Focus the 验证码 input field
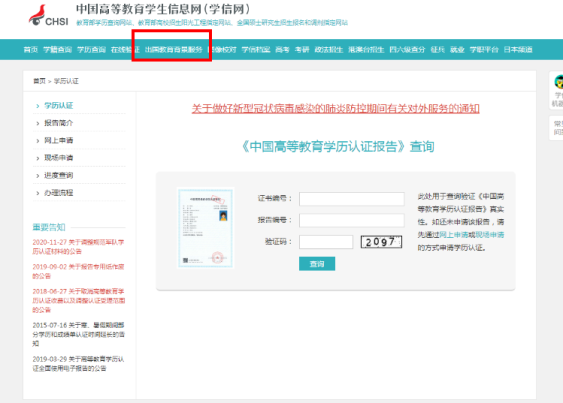563x403 pixels. (x=326, y=242)
